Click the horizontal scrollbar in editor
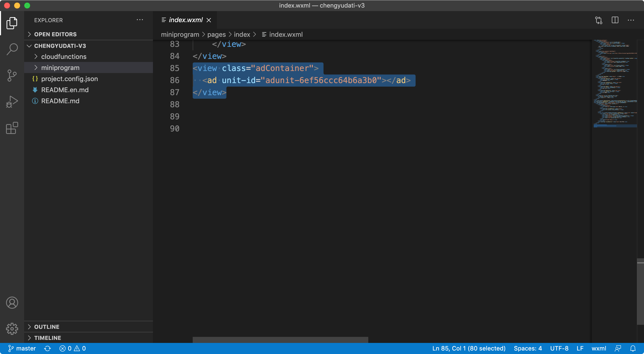644x354 pixels. [280, 340]
